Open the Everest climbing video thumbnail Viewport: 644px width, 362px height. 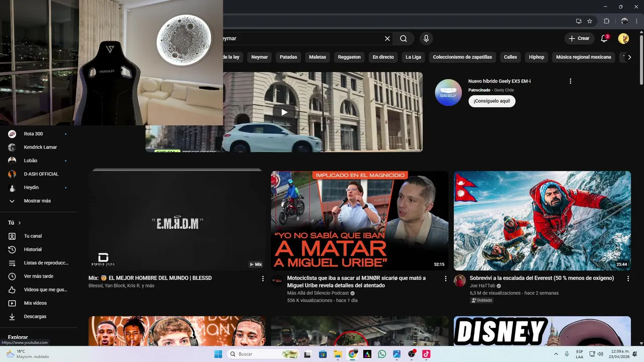tap(542, 221)
